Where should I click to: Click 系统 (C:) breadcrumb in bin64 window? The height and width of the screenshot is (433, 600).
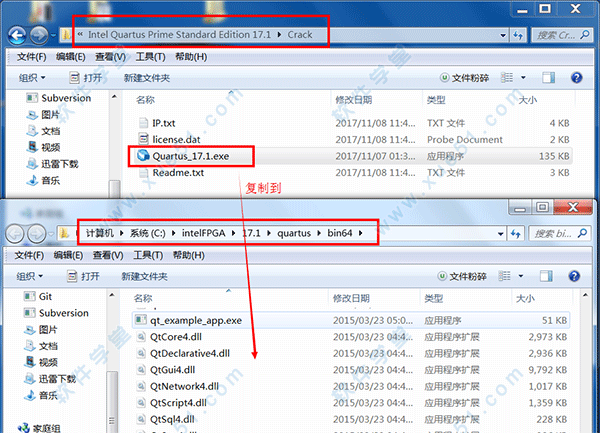tap(148, 233)
